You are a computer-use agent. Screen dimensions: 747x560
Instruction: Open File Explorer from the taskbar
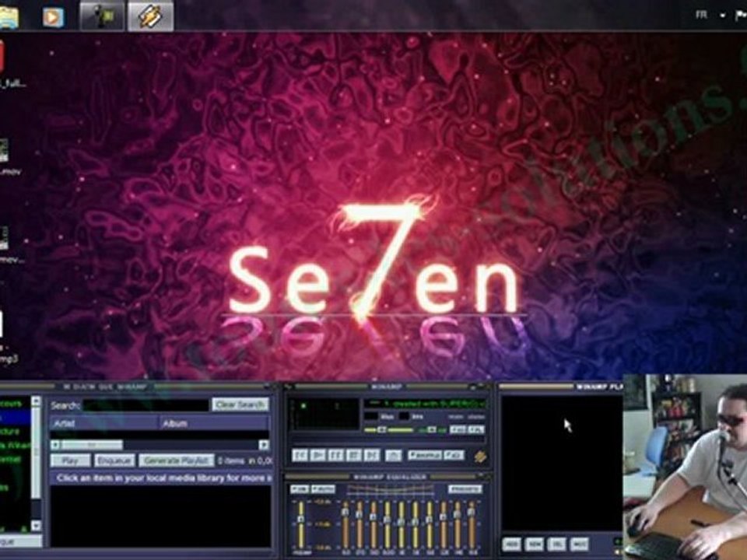coord(9,16)
